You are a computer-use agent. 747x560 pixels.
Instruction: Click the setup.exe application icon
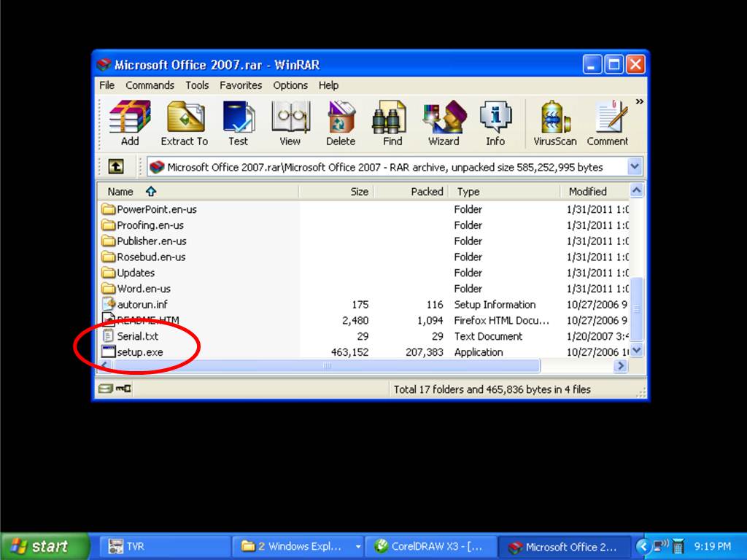tap(109, 351)
